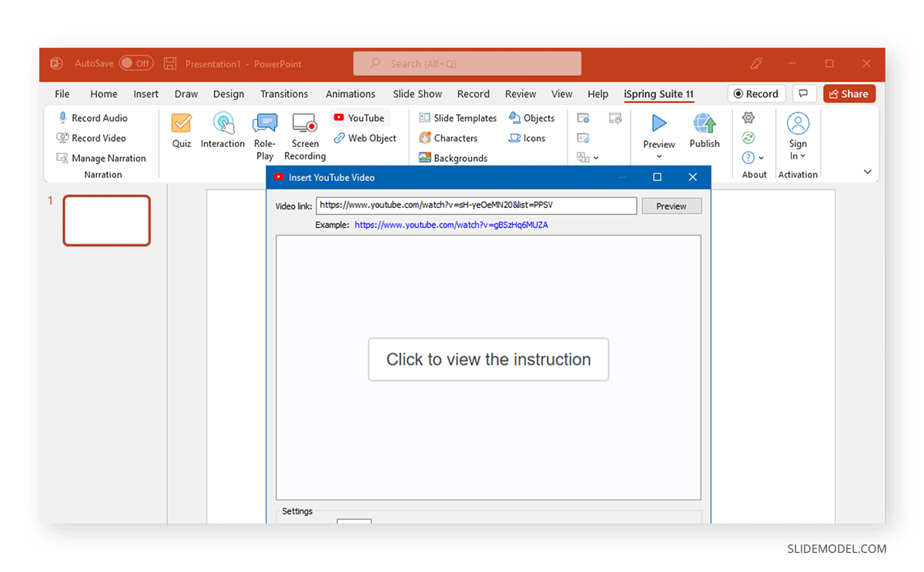
Task: Open the Review tab
Action: pyautogui.click(x=521, y=94)
